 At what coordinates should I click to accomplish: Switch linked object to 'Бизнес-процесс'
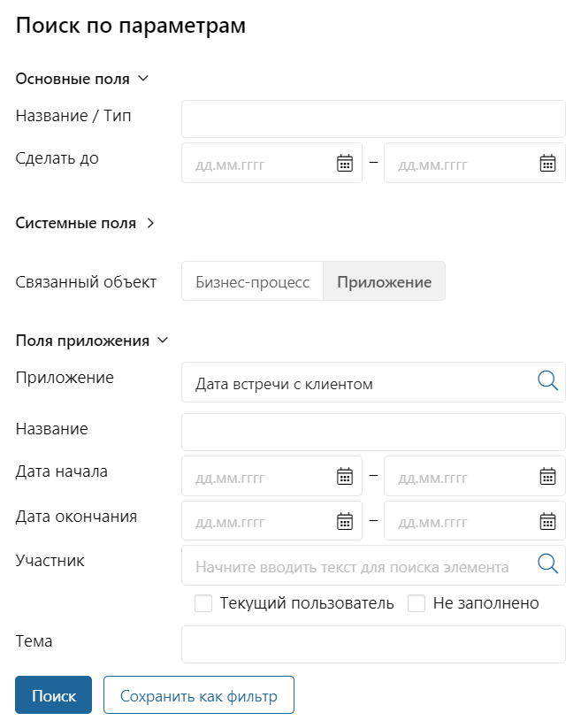click(252, 281)
